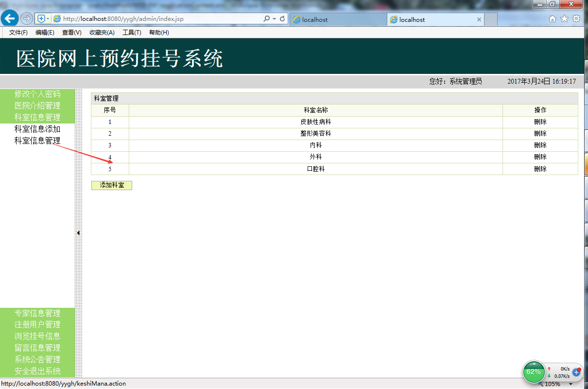Click the 操作 column header
The height and width of the screenshot is (389, 588).
pyautogui.click(x=540, y=110)
